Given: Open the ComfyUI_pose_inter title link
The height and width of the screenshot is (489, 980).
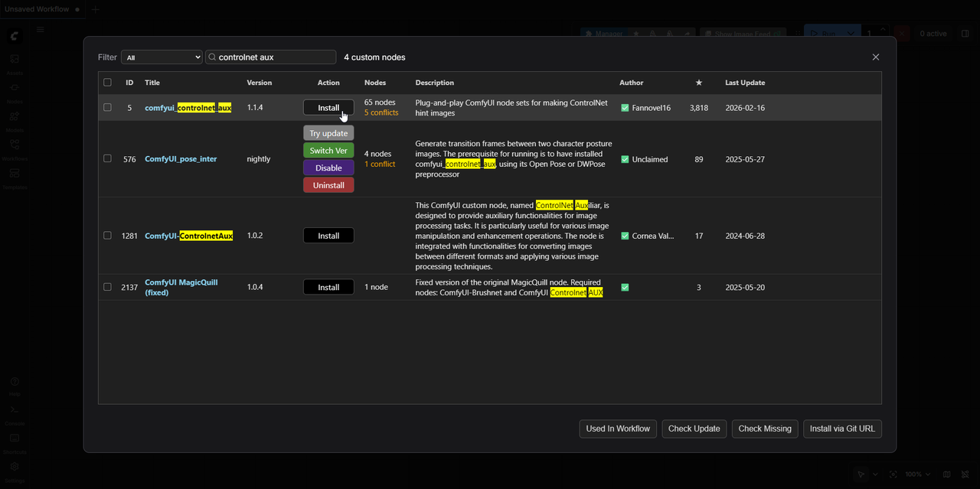Looking at the screenshot, I should 181,159.
